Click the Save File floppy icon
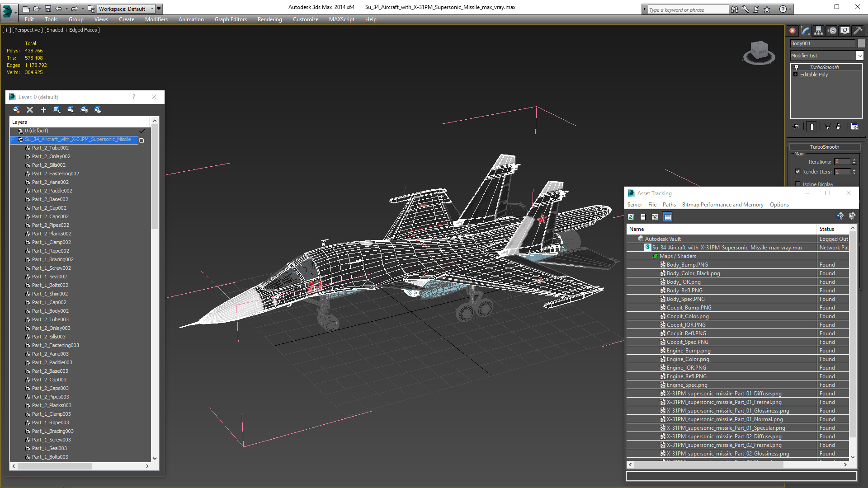This screenshot has width=868, height=488. 48,9
